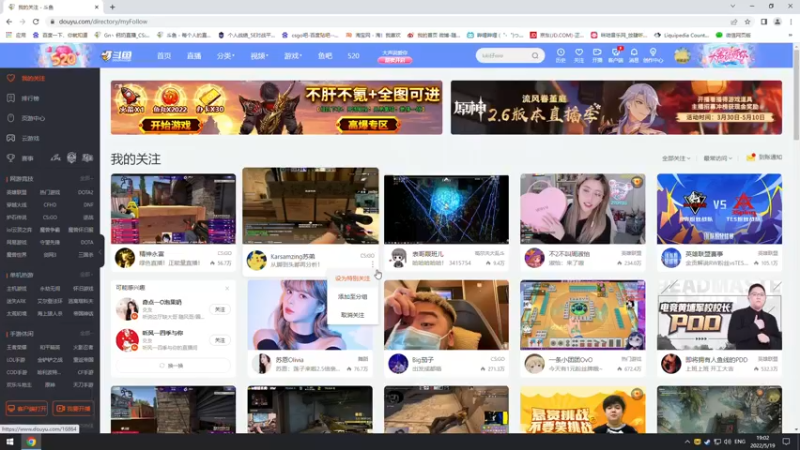The height and width of the screenshot is (450, 800).
Task: Click 我要开播 button in sidebar
Action: pos(73,409)
